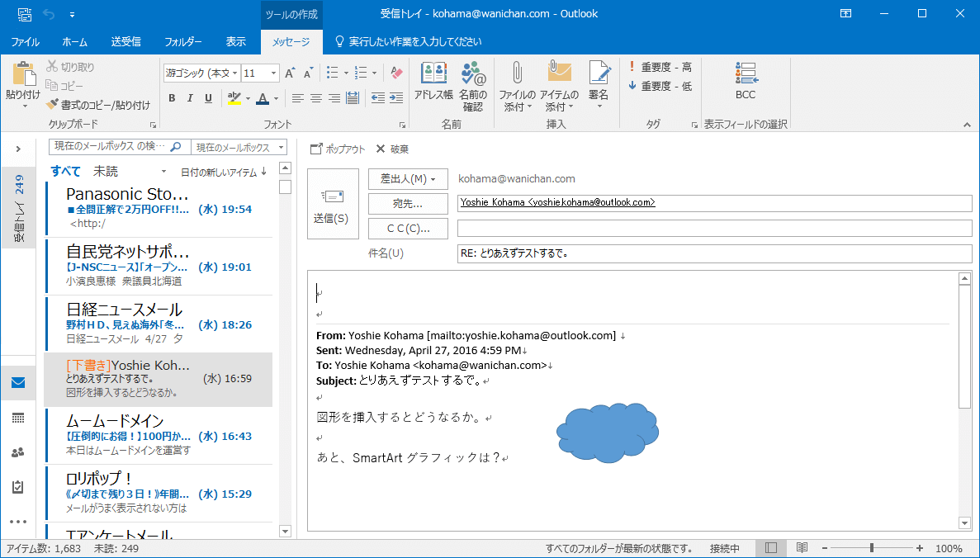Screen dimensions: 980x558
Task: Open the Mail view in navigation bar
Action: [x=18, y=382]
